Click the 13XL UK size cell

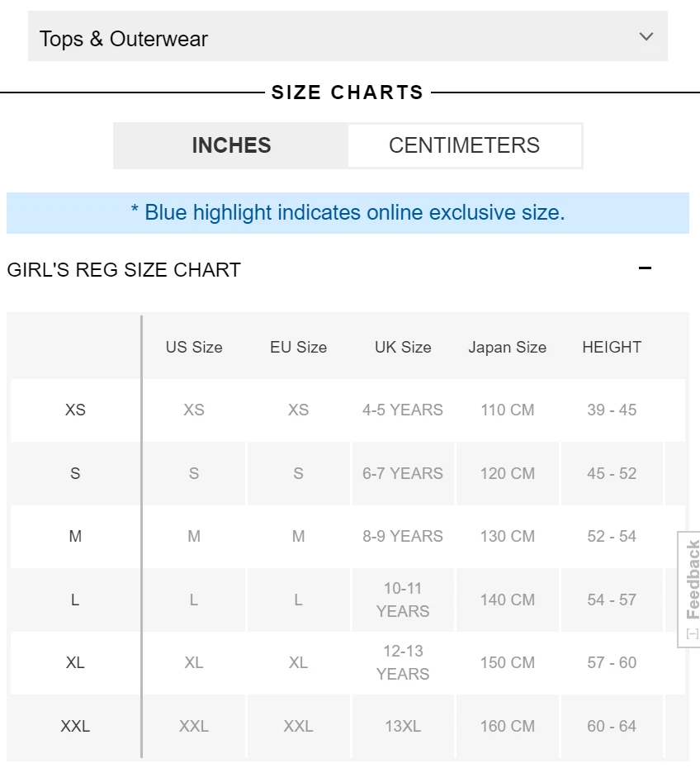pos(403,726)
